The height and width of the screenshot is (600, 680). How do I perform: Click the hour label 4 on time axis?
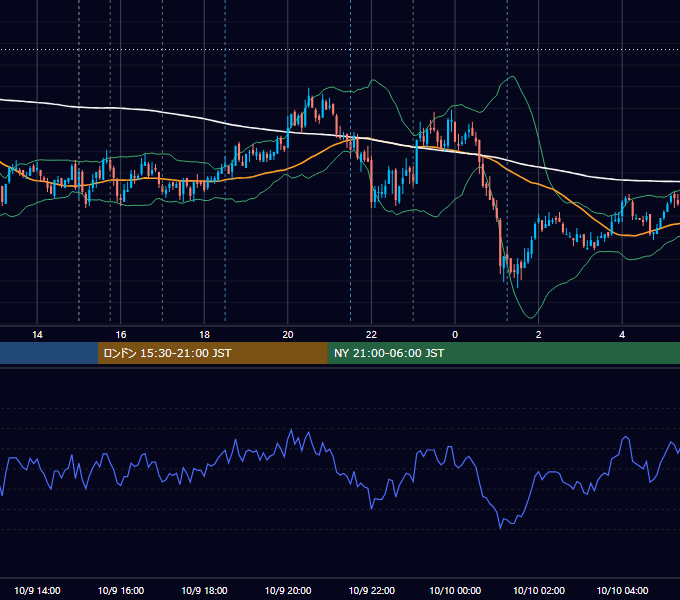pos(622,335)
